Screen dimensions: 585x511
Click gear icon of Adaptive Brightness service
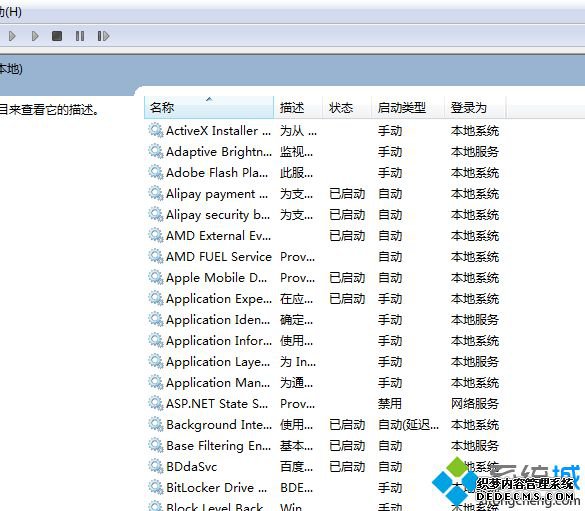[156, 151]
